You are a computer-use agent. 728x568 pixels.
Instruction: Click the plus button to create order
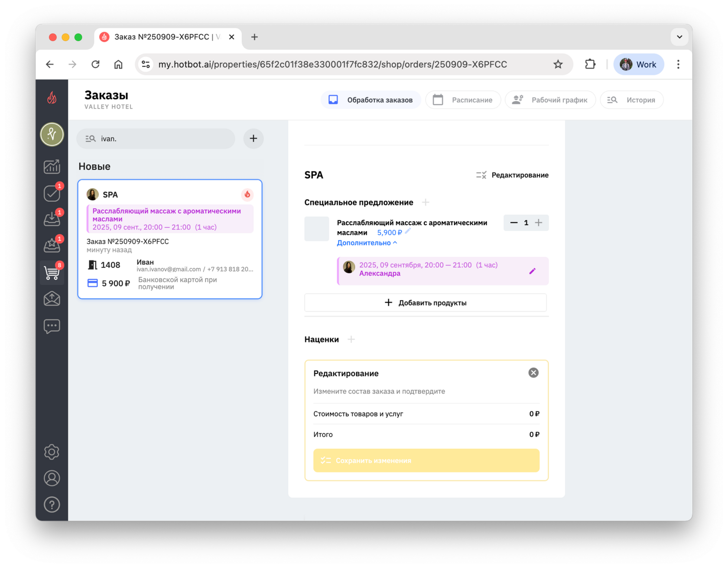pyautogui.click(x=253, y=139)
